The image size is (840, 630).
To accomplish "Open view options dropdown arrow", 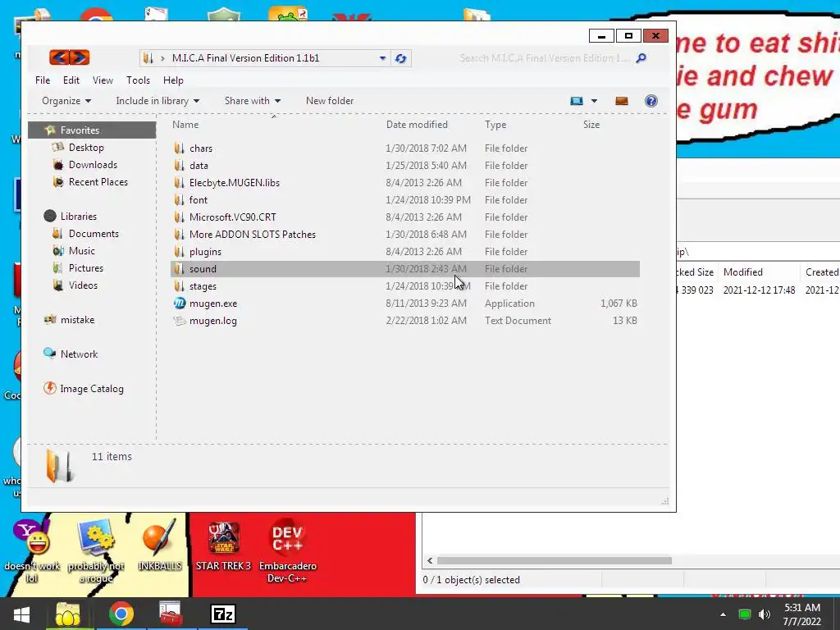I will [x=594, y=101].
